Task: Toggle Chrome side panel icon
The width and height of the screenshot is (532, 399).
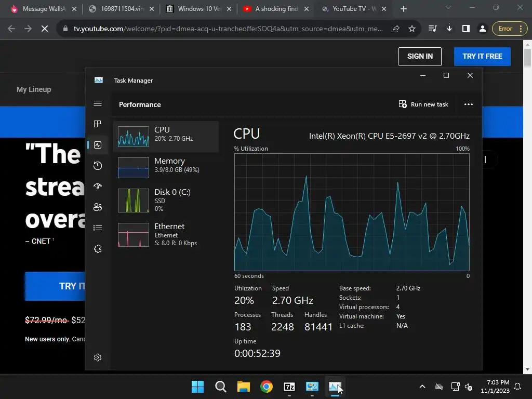Action: [x=466, y=29]
